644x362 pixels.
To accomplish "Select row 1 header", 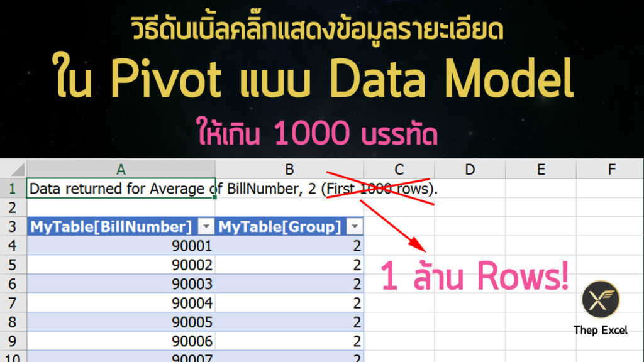I will tap(13, 189).
